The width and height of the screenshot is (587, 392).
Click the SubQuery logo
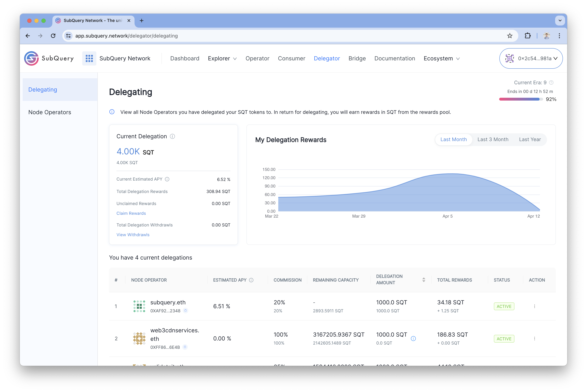click(49, 58)
